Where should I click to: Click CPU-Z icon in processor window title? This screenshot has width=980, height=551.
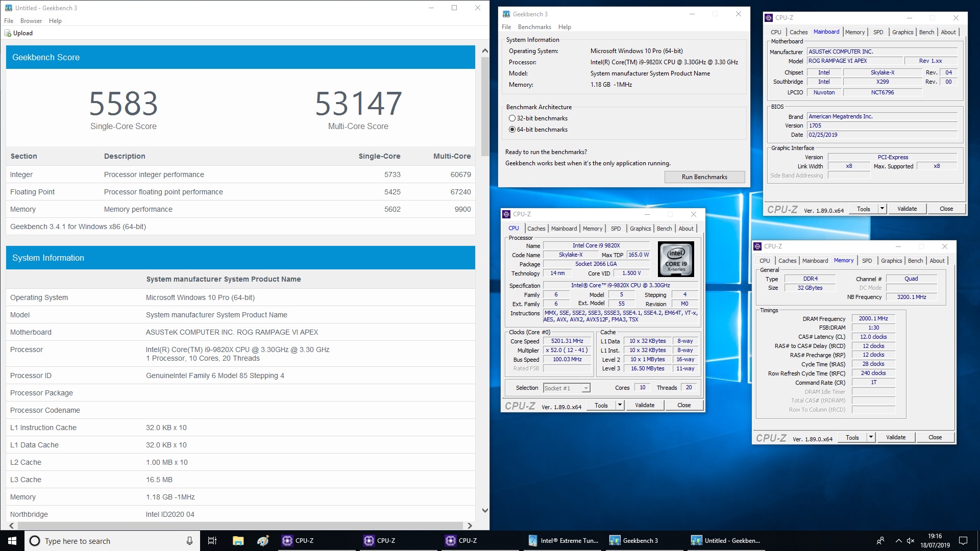point(506,214)
